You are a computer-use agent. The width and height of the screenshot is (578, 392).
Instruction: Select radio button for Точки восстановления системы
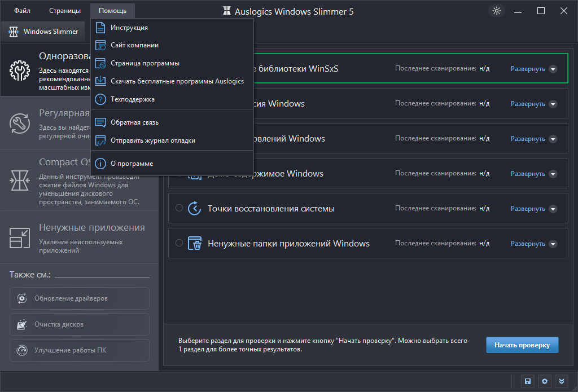pos(179,208)
